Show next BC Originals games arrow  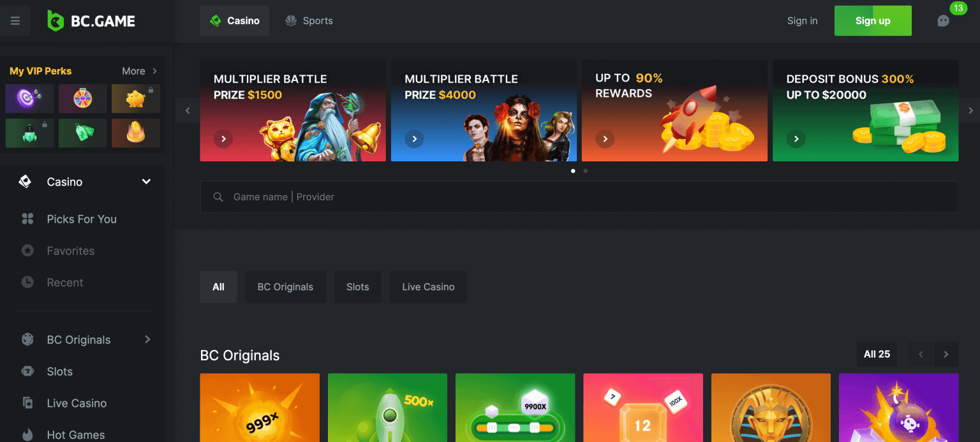[946, 355]
